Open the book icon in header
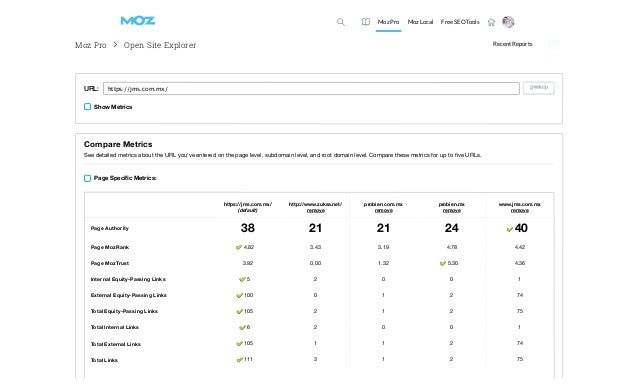 click(x=366, y=22)
